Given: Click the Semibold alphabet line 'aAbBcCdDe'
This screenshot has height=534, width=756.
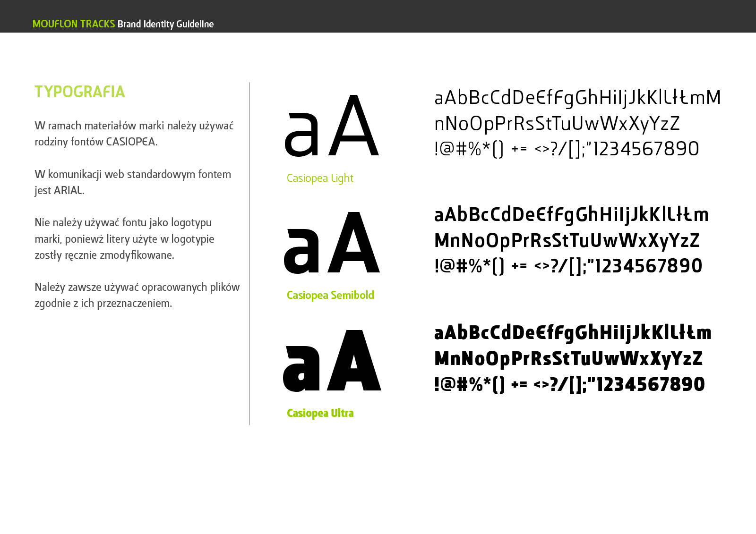Looking at the screenshot, I should (x=571, y=215).
